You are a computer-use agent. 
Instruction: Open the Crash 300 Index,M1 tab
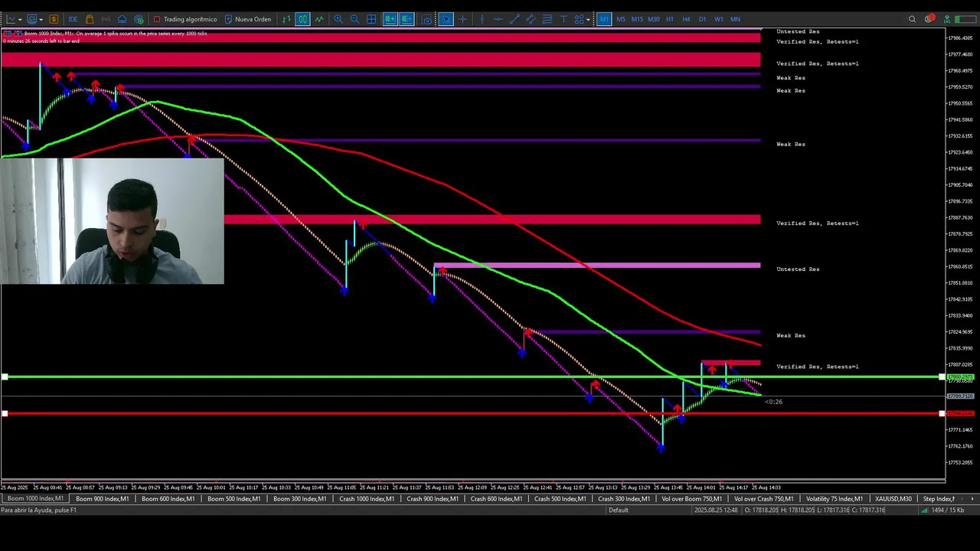[624, 499]
